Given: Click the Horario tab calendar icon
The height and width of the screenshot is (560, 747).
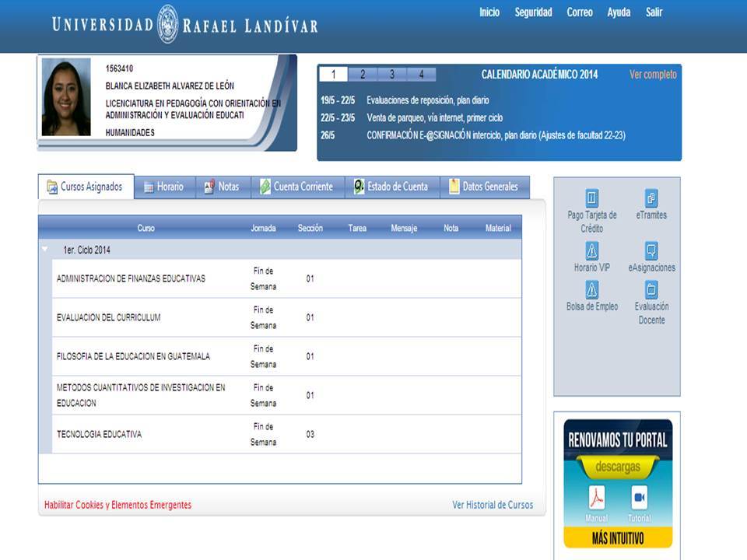Looking at the screenshot, I should [x=149, y=187].
